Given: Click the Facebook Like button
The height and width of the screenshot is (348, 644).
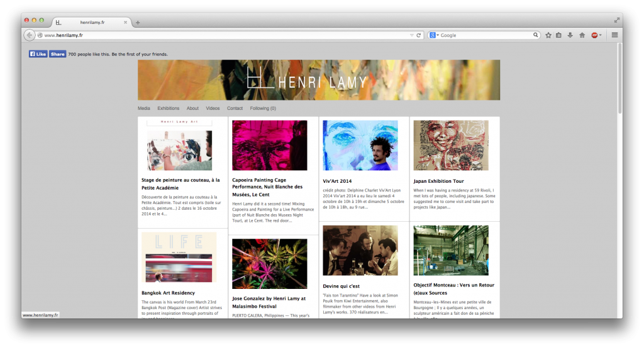Looking at the screenshot, I should [38, 54].
